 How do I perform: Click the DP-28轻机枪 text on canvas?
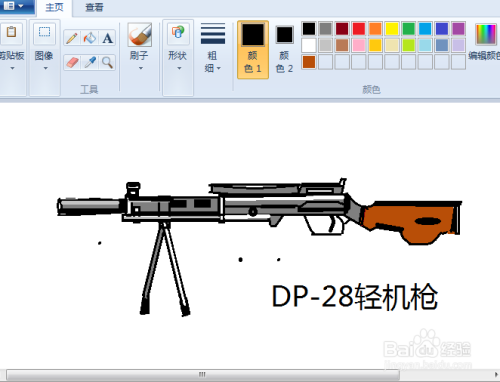355,296
